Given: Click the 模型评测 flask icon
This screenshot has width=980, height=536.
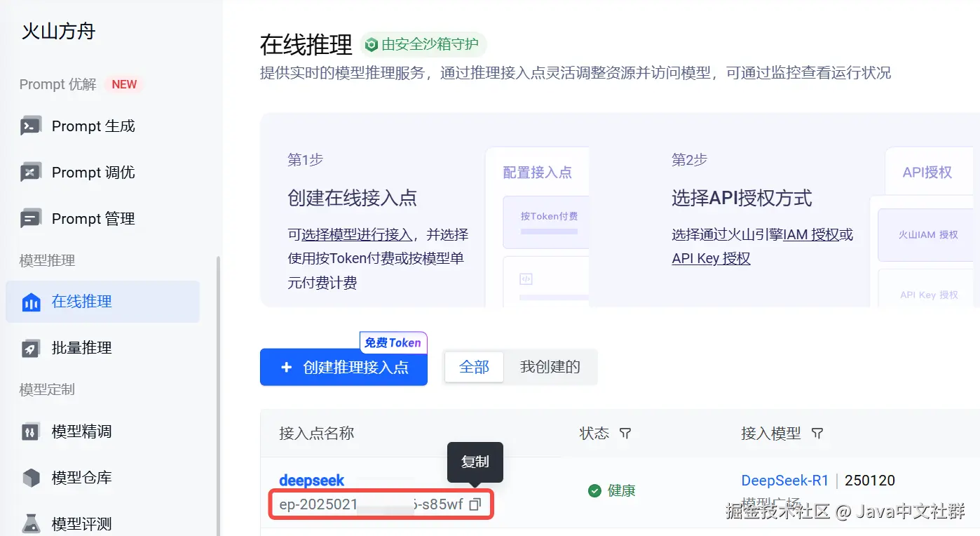Looking at the screenshot, I should (31, 523).
